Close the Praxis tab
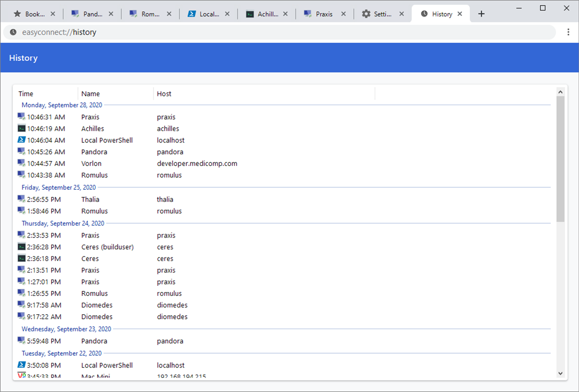 pyautogui.click(x=343, y=13)
